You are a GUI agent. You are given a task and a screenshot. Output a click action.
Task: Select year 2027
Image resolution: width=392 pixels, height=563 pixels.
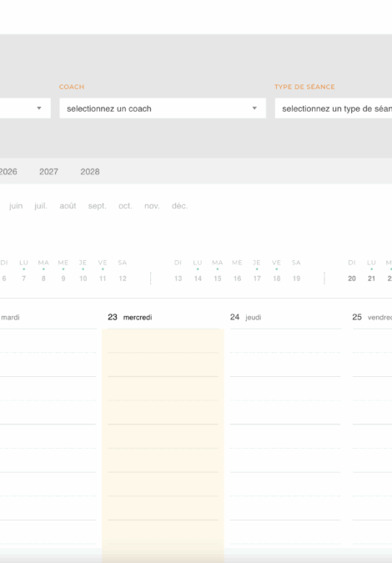(48, 172)
